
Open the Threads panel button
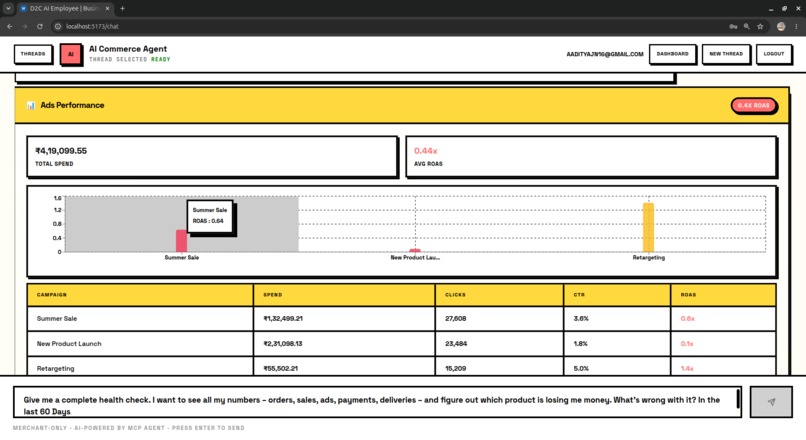tap(33, 54)
